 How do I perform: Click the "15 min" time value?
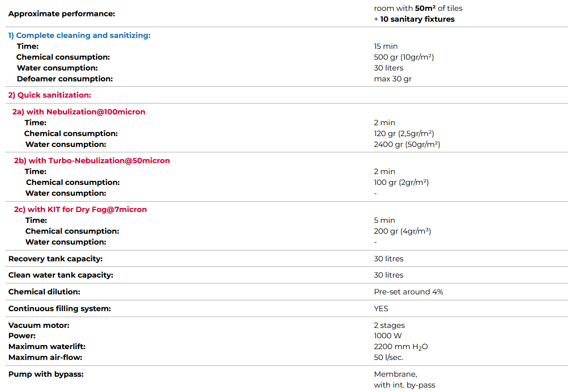coord(386,46)
